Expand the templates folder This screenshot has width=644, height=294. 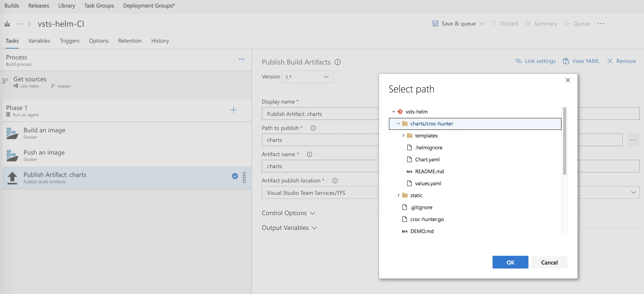[403, 135]
